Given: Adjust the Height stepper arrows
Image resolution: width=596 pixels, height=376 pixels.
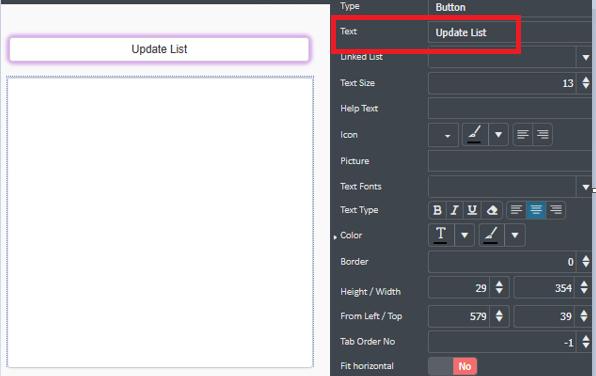Looking at the screenshot, I should pyautogui.click(x=499, y=288).
